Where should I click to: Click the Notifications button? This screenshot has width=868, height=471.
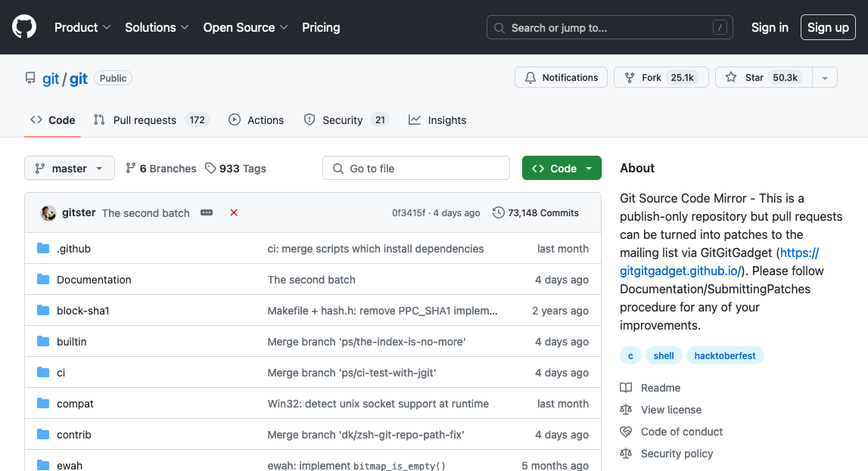(x=561, y=77)
